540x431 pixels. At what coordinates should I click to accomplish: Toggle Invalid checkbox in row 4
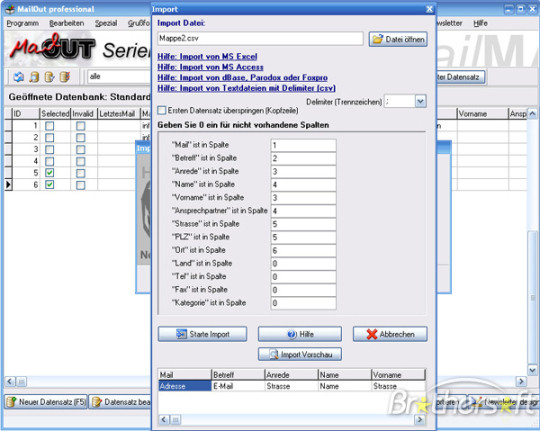[x=81, y=161]
